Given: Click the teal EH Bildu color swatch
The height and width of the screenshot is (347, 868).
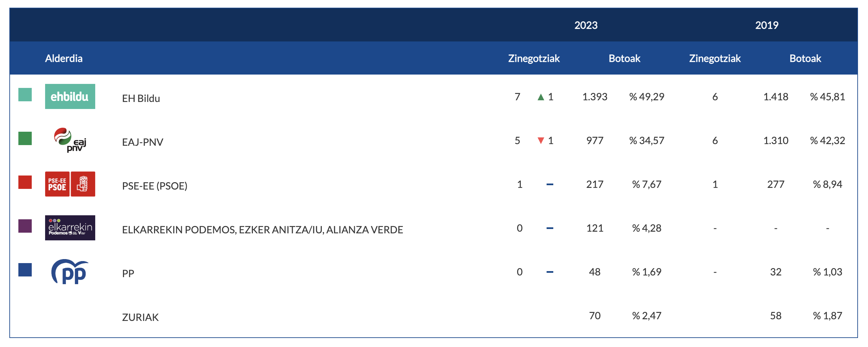Looking at the screenshot, I should pyautogui.click(x=25, y=95).
